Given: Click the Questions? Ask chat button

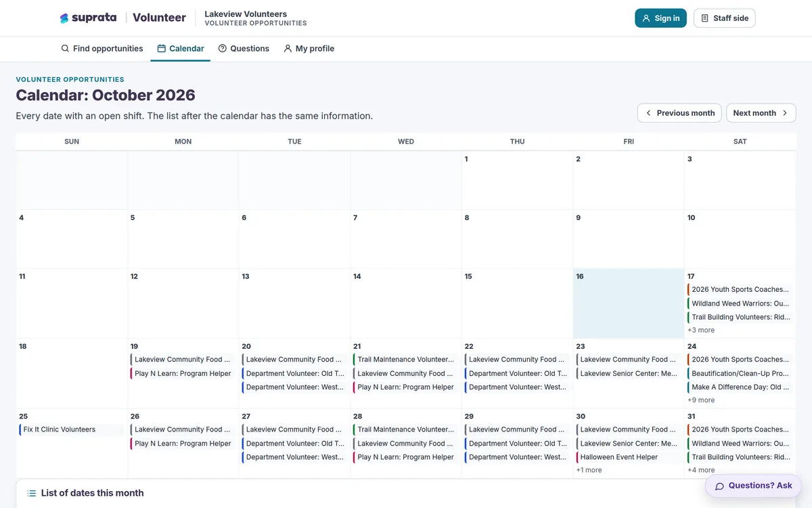Looking at the screenshot, I should tap(753, 486).
